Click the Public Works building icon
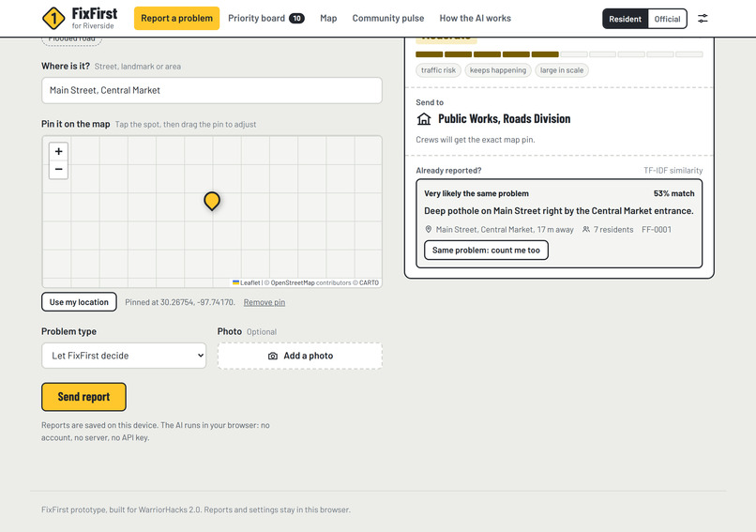The width and height of the screenshot is (756, 532). click(424, 118)
